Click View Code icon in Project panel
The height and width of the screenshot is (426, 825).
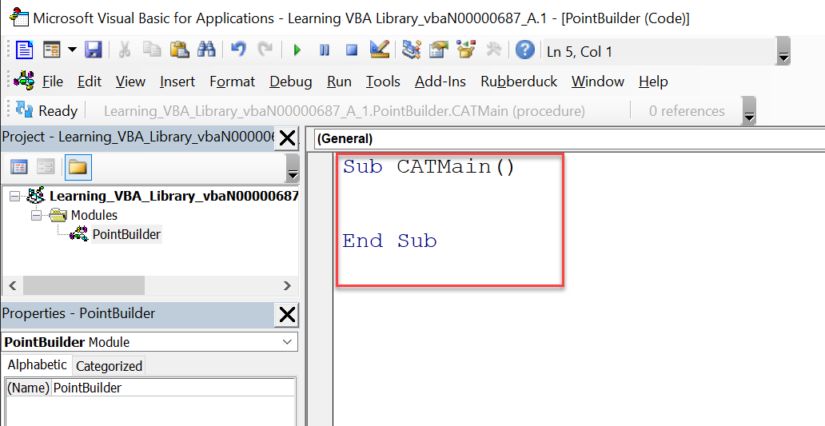(x=19, y=167)
